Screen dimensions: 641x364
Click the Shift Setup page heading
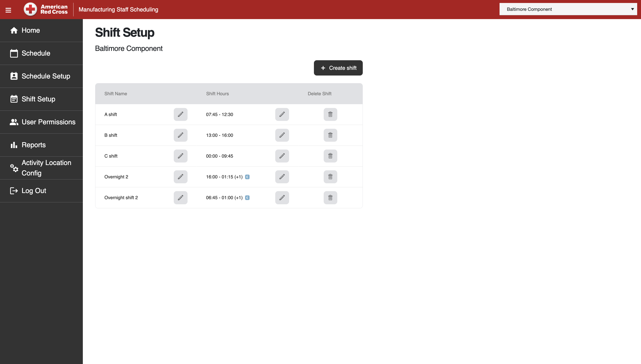point(125,32)
